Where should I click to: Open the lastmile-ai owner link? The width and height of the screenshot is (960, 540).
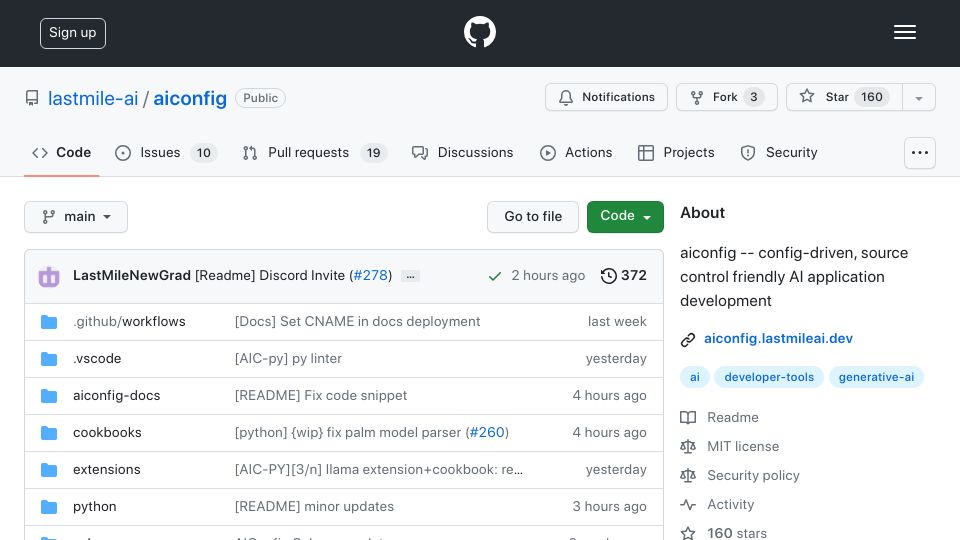coord(93,99)
